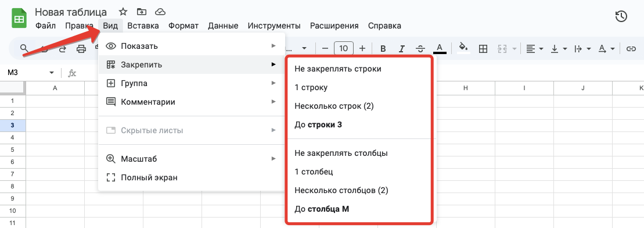Open the Вставка menu
Image resolution: width=644 pixels, height=228 pixels.
point(143,26)
